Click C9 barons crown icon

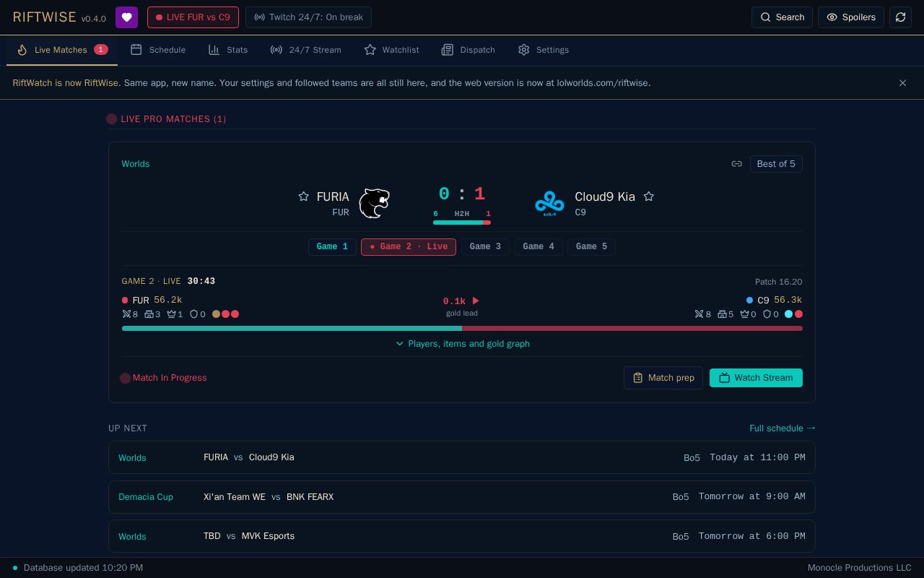(x=744, y=314)
